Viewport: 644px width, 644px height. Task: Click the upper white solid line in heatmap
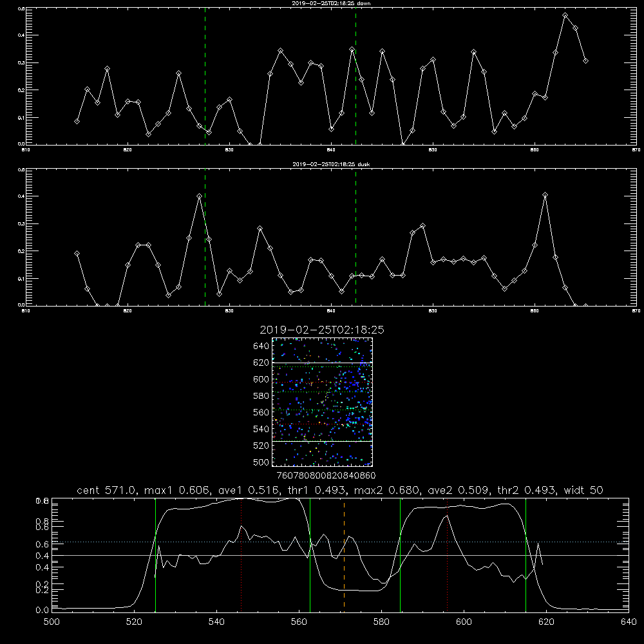click(322, 363)
